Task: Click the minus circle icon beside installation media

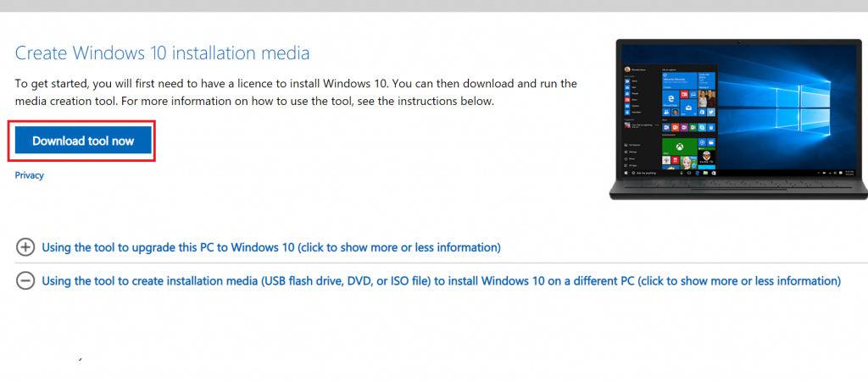Action: [26, 281]
